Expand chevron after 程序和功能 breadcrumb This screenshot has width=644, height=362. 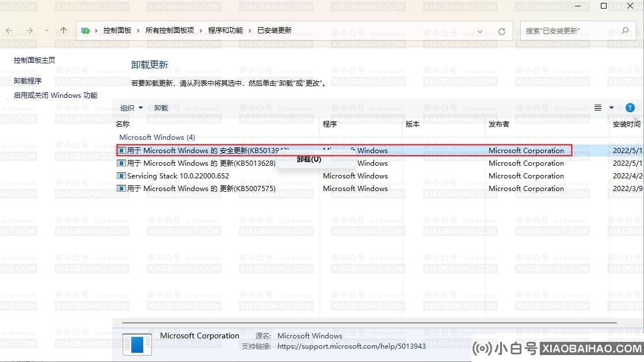[x=249, y=31]
